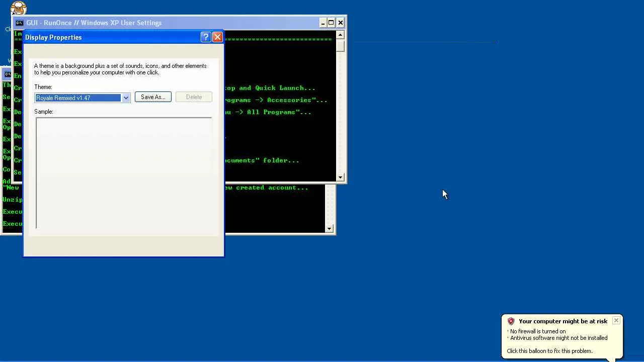644x362 pixels.
Task: Click the Save As... button
Action: pos(153,97)
